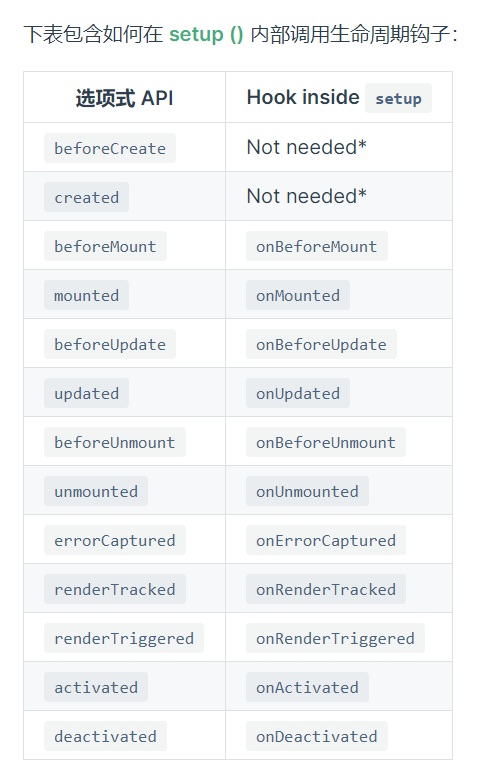
Task: Click the onDeactivated hook label
Action: point(317,736)
